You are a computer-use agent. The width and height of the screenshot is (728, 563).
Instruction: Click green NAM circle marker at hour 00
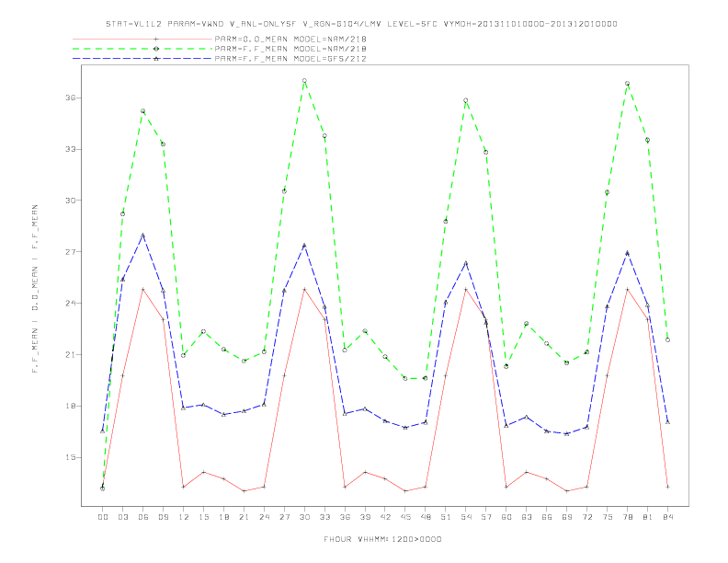click(103, 488)
